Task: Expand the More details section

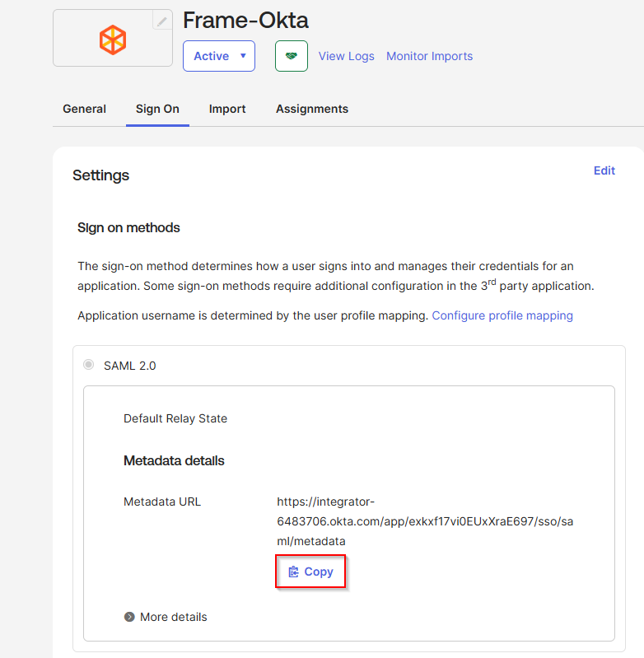Action: coord(166,617)
